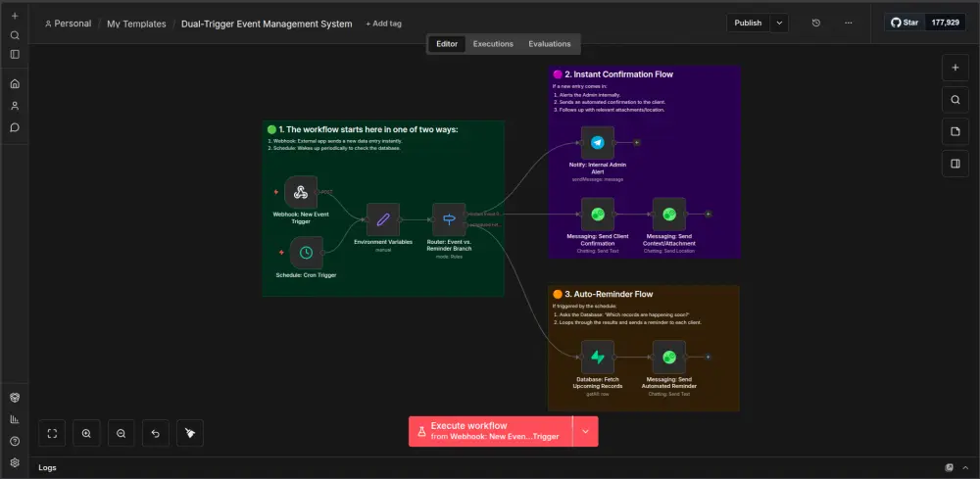Toggle the right side panel icon
The width and height of the screenshot is (980, 479).
[x=955, y=164]
